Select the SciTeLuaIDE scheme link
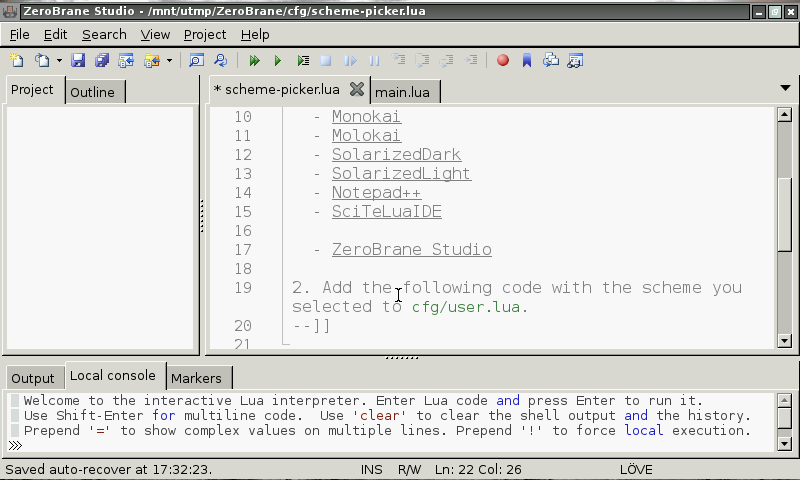 387,211
